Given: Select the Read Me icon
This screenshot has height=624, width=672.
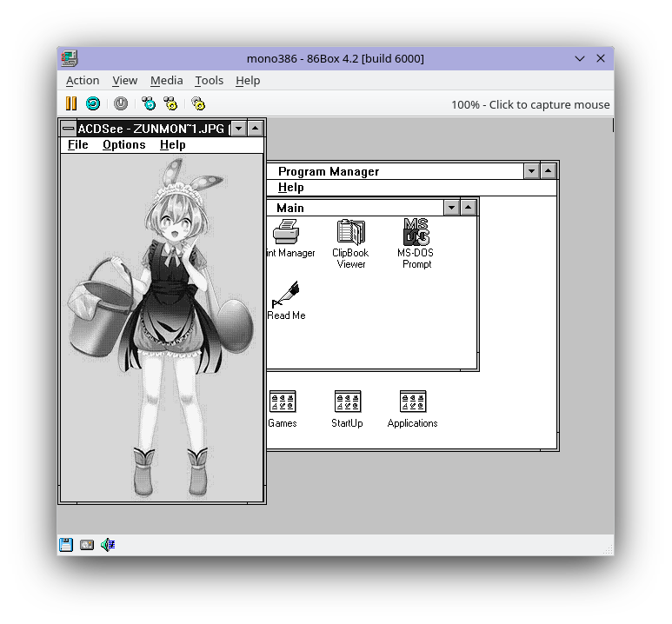Looking at the screenshot, I should 286,301.
